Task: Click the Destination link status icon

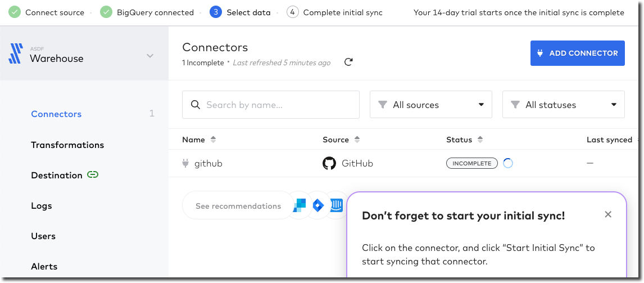Action: [93, 175]
